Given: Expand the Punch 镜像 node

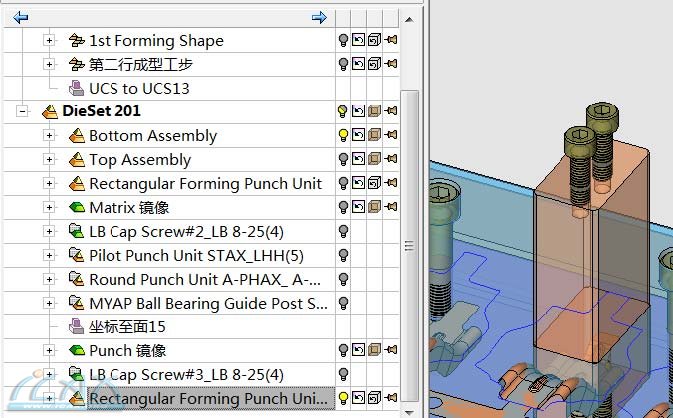Looking at the screenshot, I should coord(49,351).
